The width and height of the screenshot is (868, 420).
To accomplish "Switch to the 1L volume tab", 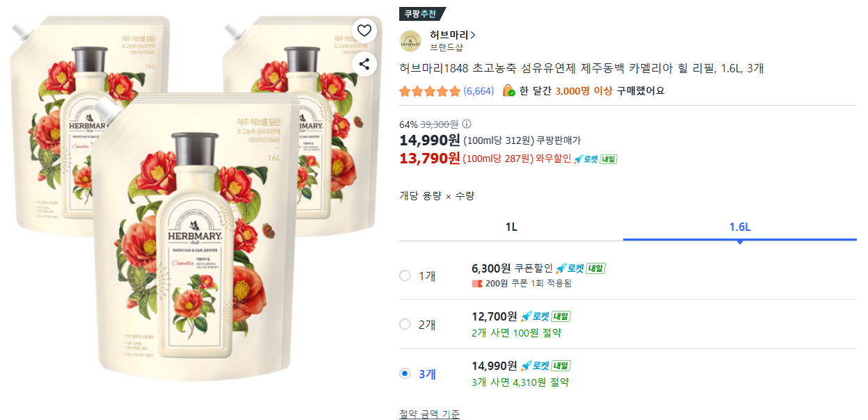I will tap(511, 227).
